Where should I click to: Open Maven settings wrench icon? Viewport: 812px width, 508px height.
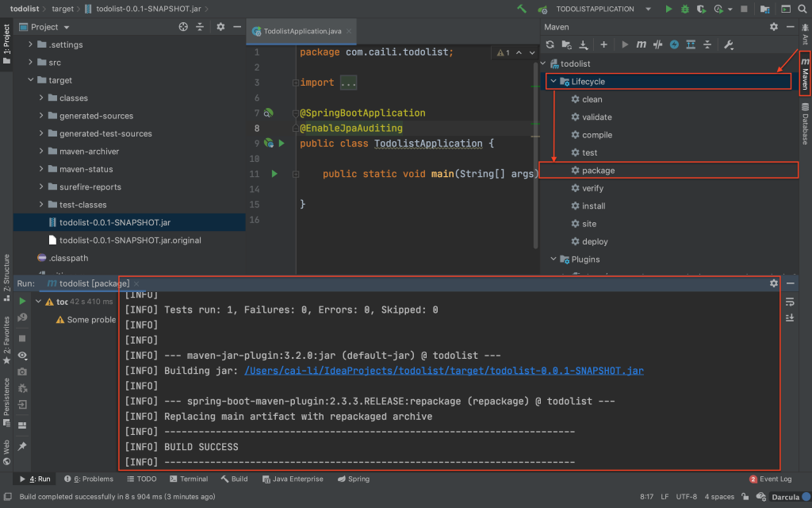pyautogui.click(x=729, y=44)
